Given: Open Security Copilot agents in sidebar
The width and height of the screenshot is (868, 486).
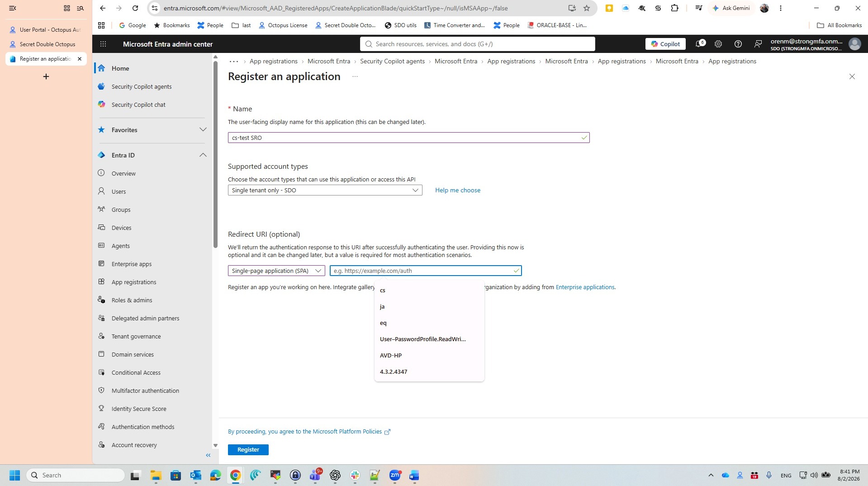Looking at the screenshot, I should pos(142,86).
